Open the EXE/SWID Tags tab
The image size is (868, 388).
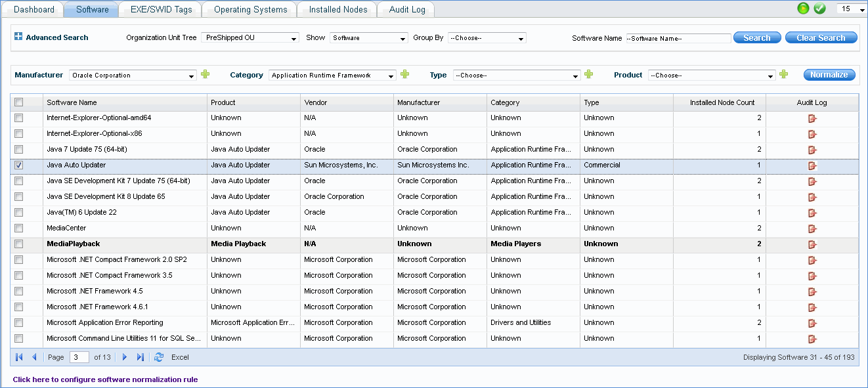click(x=161, y=9)
